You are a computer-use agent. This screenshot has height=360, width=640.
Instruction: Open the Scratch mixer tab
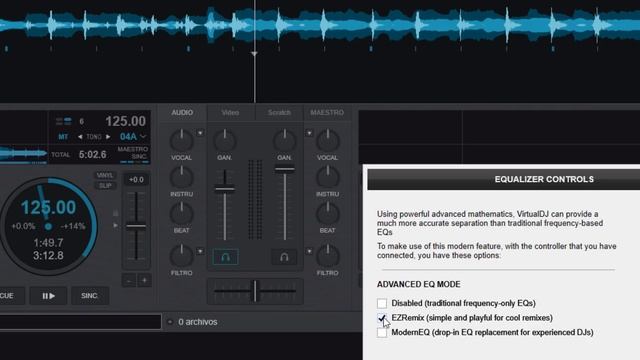click(x=279, y=113)
